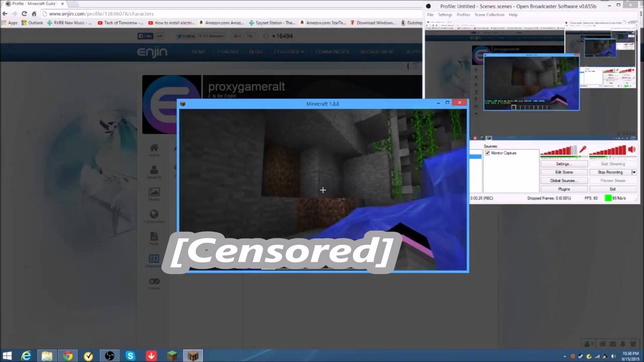Select the Profile - Minecraft Guild tab
Screen dimensions: 644x362
tap(34, 4)
